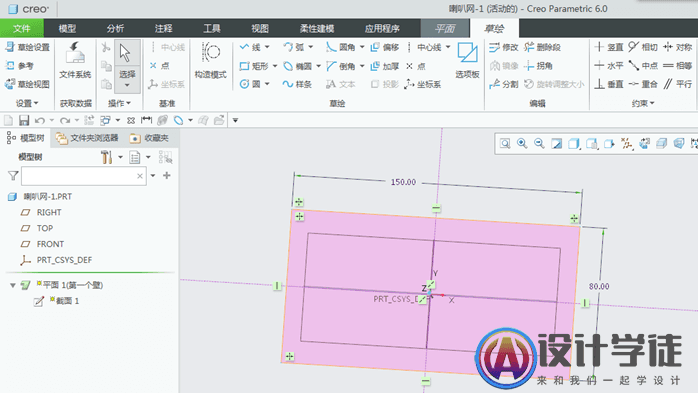Select the 圆角 fillet tool
This screenshot has height=393, width=698.
341,47
